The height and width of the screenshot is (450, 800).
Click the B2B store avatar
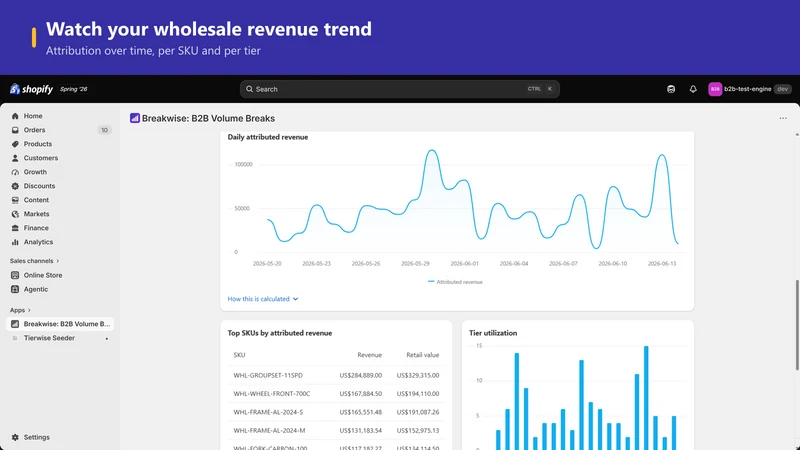pyautogui.click(x=715, y=89)
